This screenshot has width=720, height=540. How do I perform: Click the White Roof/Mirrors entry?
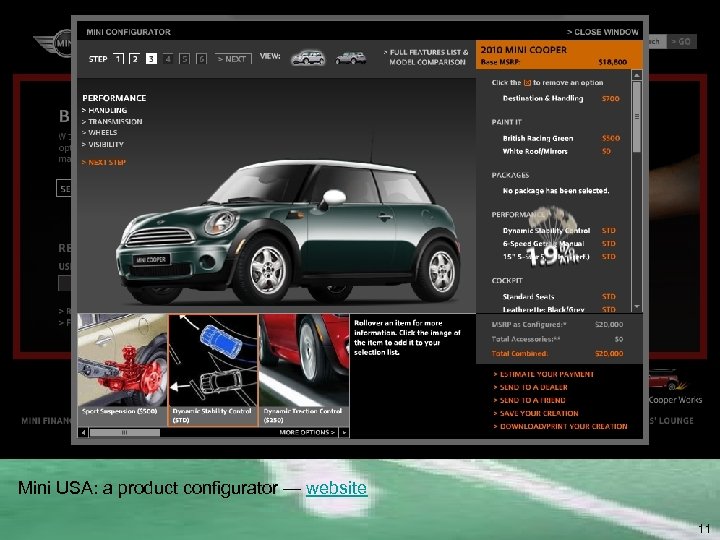[x=557, y=151]
